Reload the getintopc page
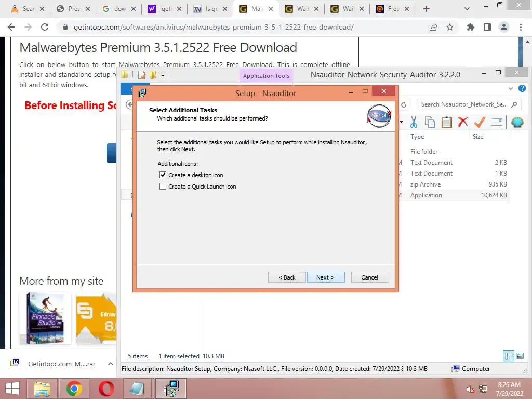 (45, 27)
